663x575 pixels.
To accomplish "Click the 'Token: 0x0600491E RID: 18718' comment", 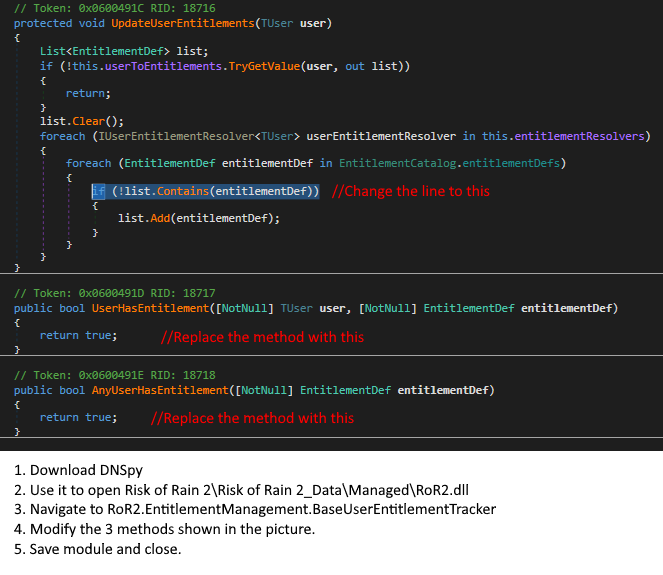I will [x=115, y=375].
